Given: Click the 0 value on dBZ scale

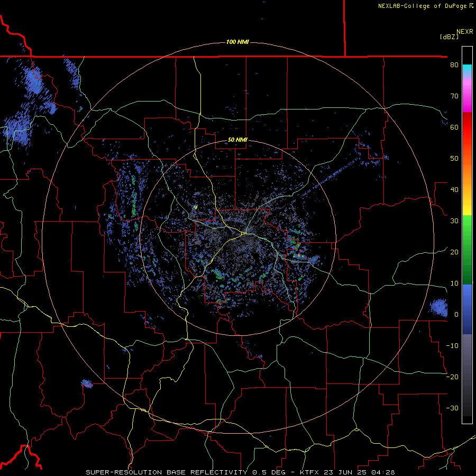Looking at the screenshot, I should click(x=456, y=315).
